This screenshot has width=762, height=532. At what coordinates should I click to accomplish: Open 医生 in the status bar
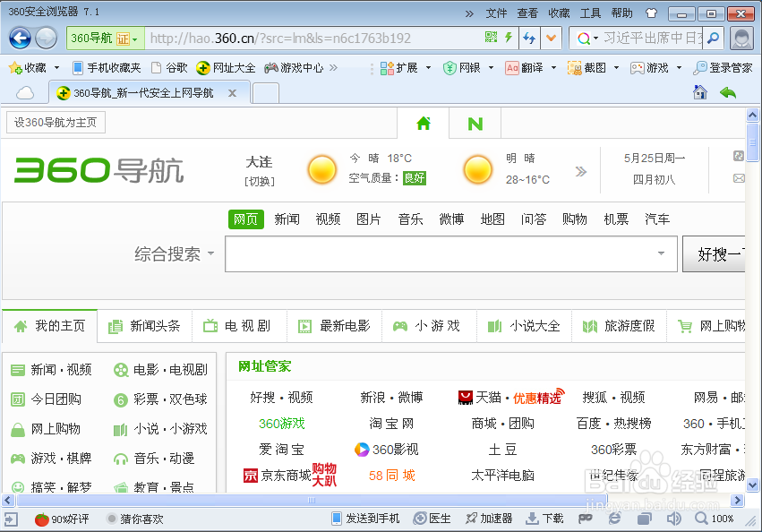[432, 519]
